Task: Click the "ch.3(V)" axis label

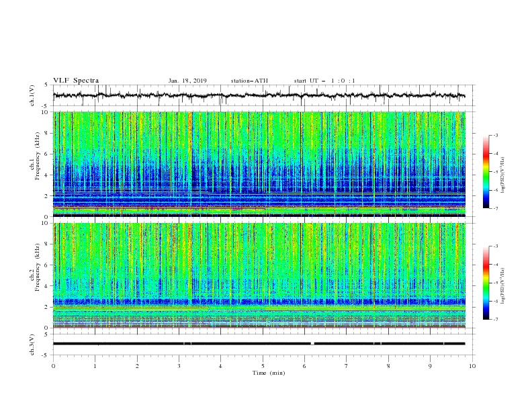Action: tap(32, 345)
